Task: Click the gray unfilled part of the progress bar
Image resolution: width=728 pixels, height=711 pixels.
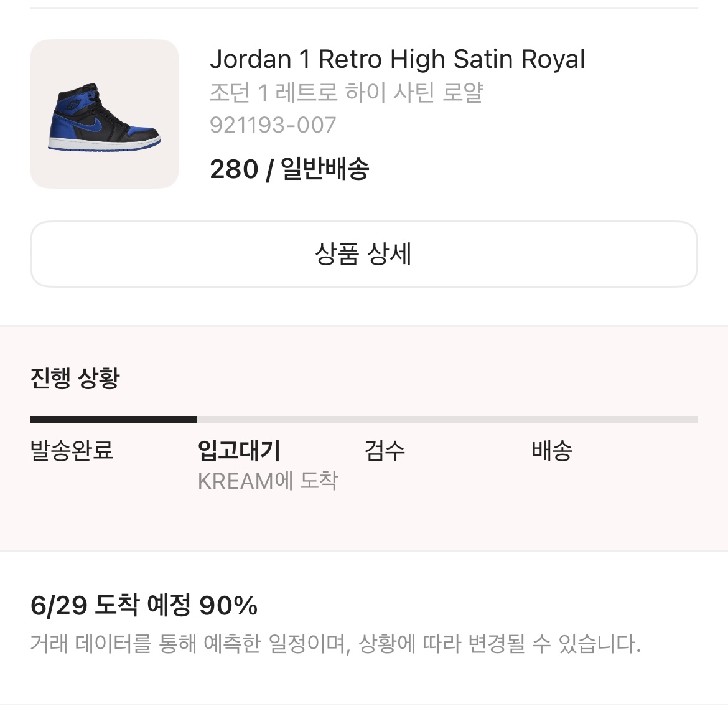Action: point(447,420)
